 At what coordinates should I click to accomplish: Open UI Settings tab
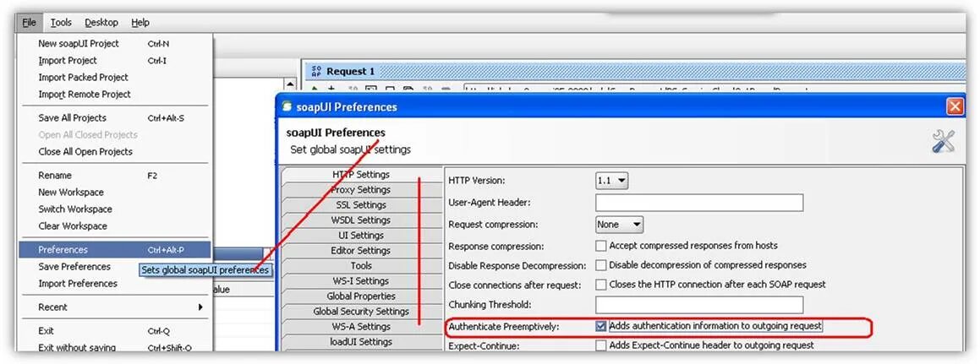(360, 236)
